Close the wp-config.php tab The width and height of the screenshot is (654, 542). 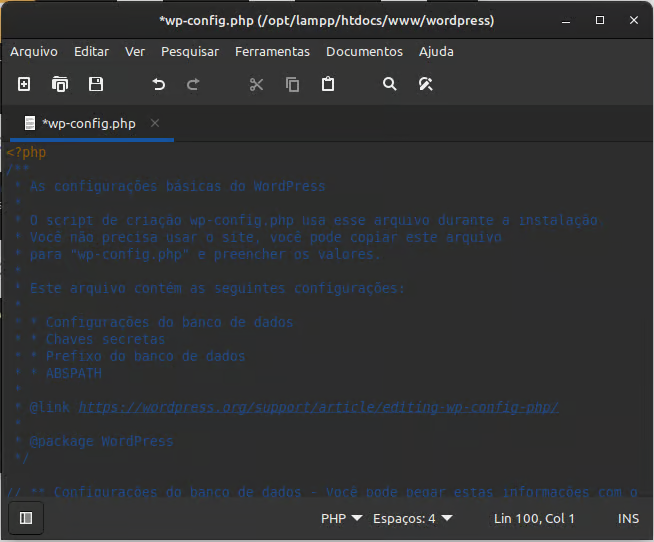(x=155, y=123)
